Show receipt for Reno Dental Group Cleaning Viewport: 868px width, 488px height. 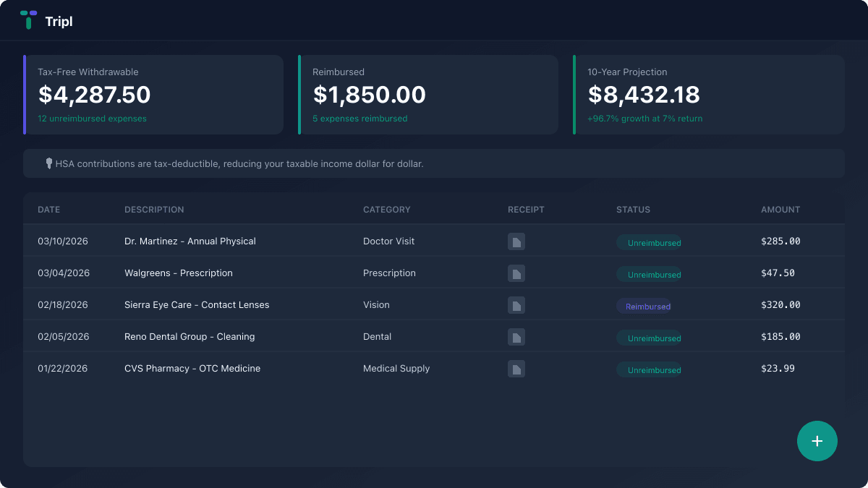(516, 337)
